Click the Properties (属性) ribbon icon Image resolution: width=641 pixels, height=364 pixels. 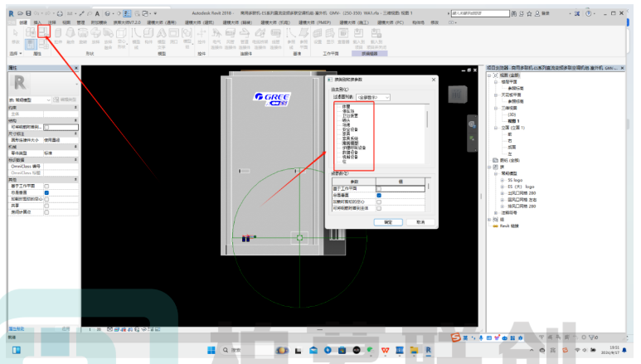coord(31,44)
